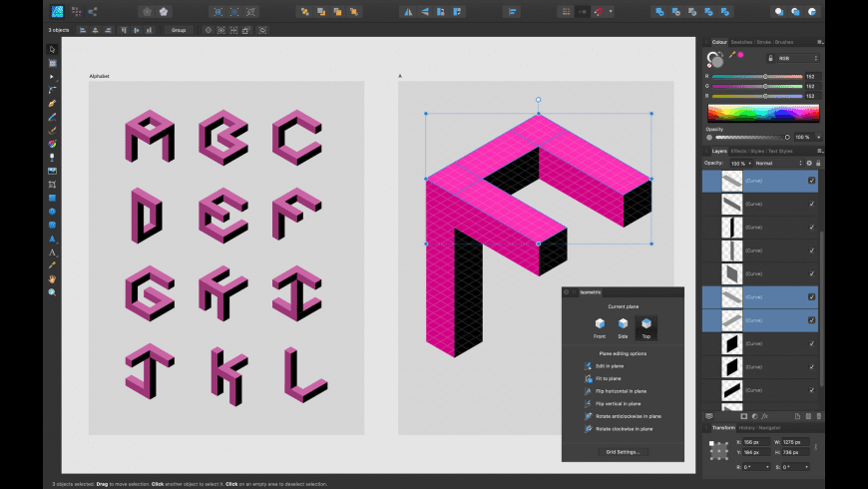This screenshot has width=868, height=489.
Task: Click Flip horizontal in plane option
Action: pyautogui.click(x=616, y=391)
